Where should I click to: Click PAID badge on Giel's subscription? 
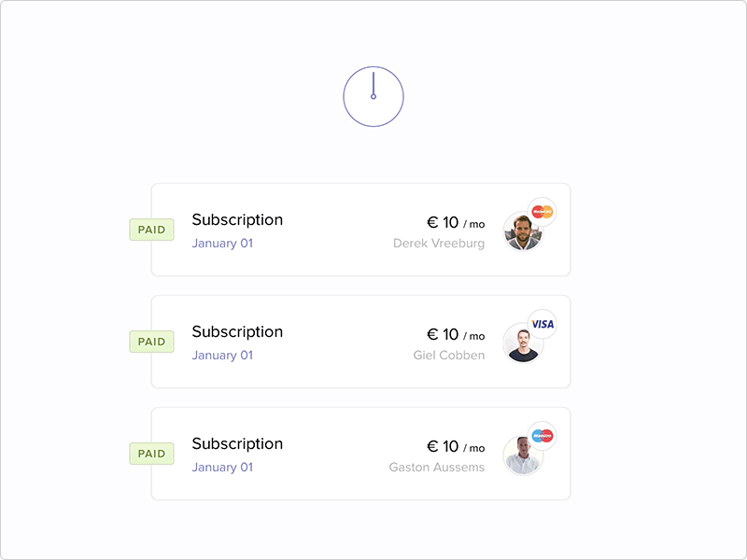[151, 342]
